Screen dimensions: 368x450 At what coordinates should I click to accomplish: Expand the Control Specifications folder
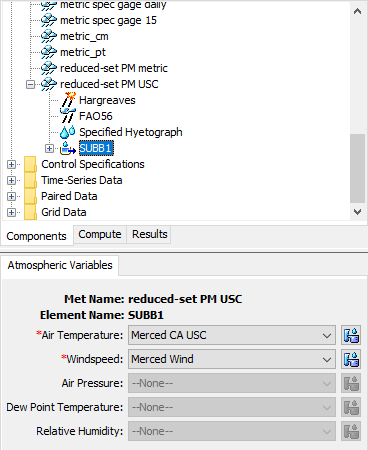pyautogui.click(x=11, y=164)
